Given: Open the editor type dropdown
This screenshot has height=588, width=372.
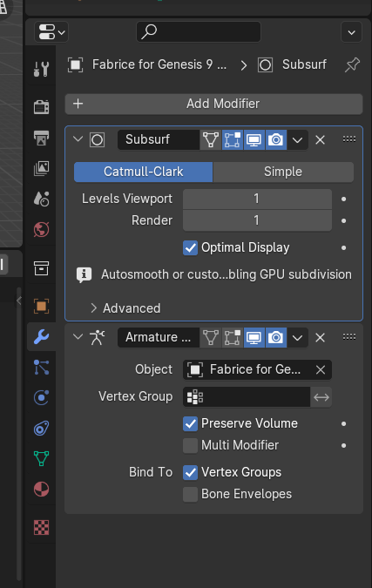Looking at the screenshot, I should [x=51, y=32].
